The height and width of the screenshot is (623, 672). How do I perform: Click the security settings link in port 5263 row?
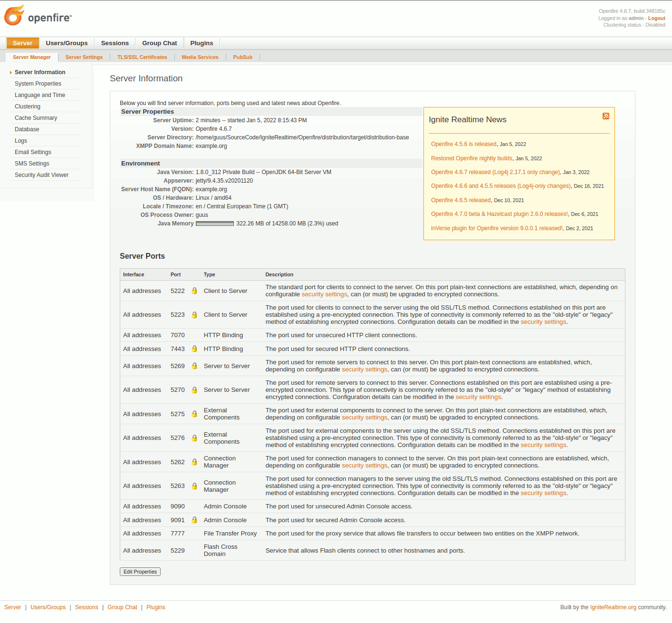coord(544,493)
